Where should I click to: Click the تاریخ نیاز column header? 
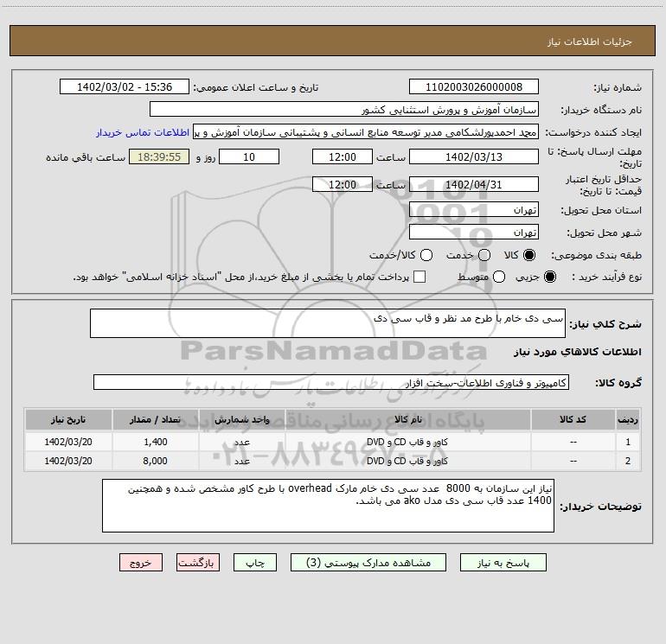(x=68, y=420)
